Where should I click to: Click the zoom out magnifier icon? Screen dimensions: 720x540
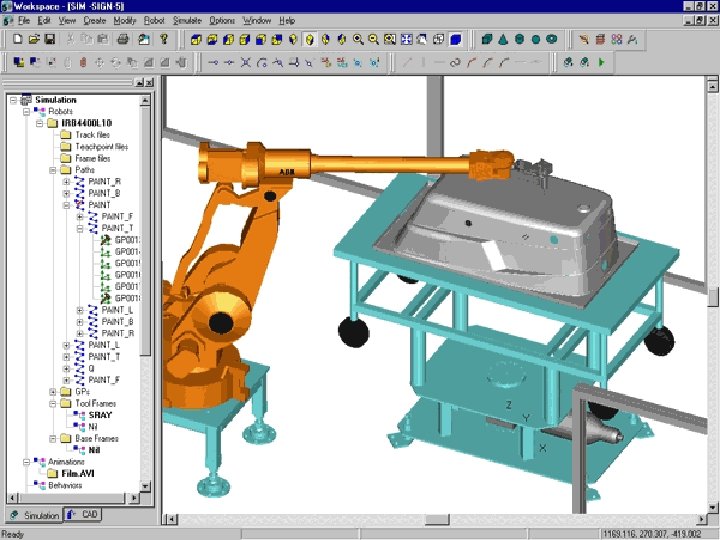click(374, 40)
